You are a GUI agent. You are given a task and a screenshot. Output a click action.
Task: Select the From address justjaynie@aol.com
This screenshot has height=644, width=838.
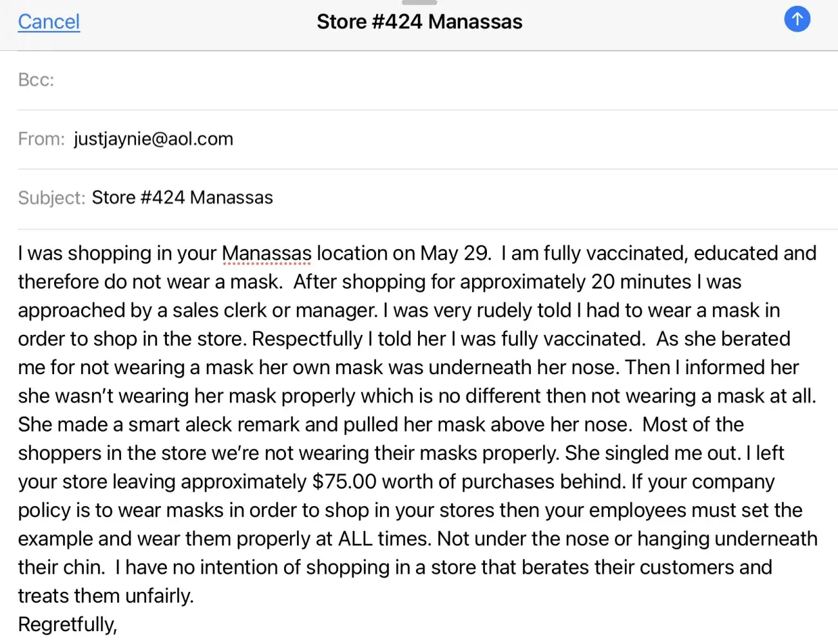[153, 139]
